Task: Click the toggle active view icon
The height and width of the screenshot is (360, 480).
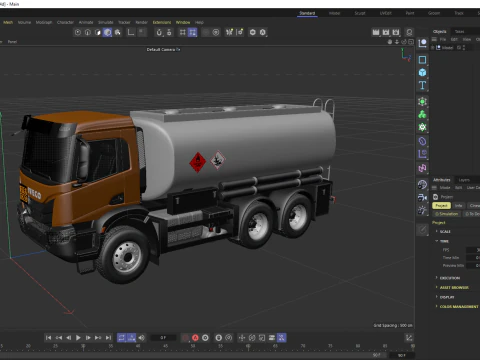Action: click(411, 42)
